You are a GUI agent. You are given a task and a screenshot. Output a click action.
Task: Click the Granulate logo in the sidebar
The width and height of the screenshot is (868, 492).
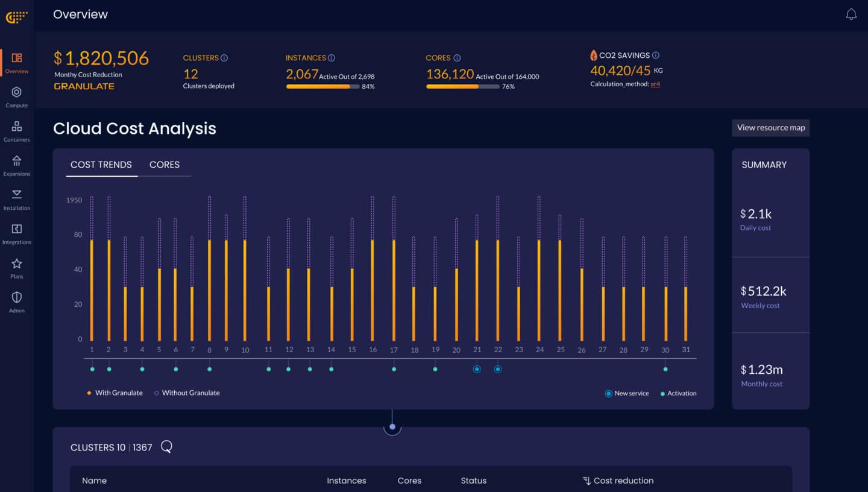pos(17,17)
